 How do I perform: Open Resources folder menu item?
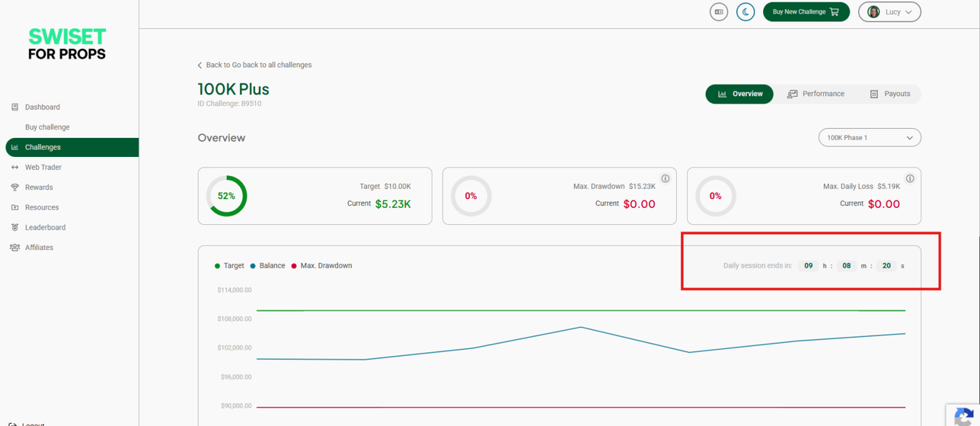(x=41, y=207)
